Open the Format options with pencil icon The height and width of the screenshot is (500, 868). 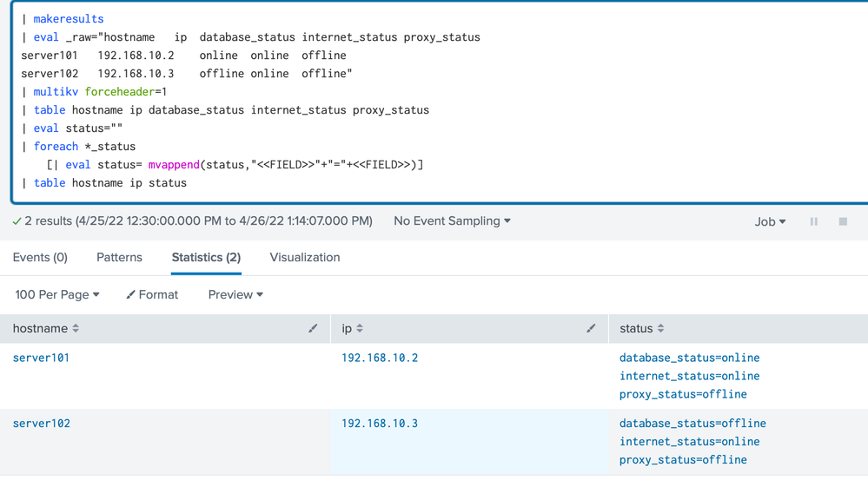(x=152, y=294)
